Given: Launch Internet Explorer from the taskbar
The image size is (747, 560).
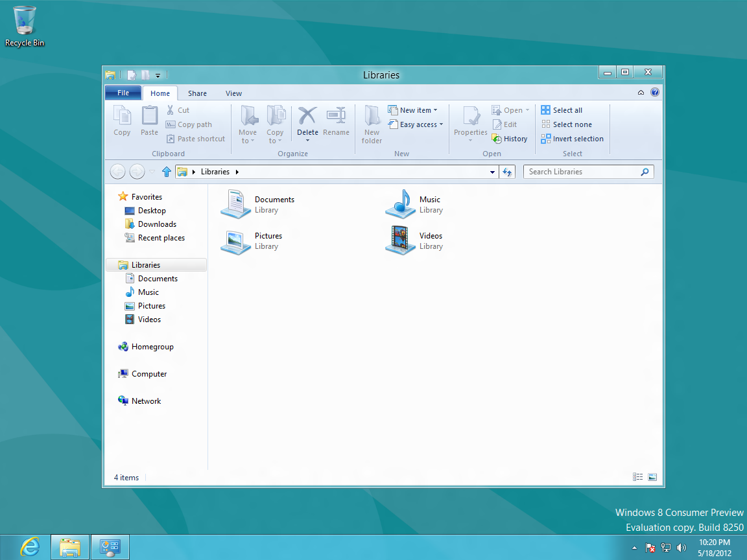Looking at the screenshot, I should coord(30,547).
